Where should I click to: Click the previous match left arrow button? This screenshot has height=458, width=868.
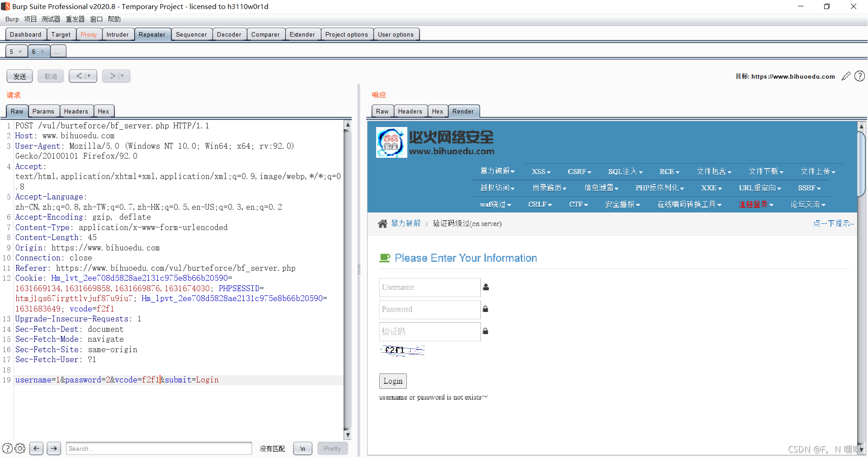[36, 449]
